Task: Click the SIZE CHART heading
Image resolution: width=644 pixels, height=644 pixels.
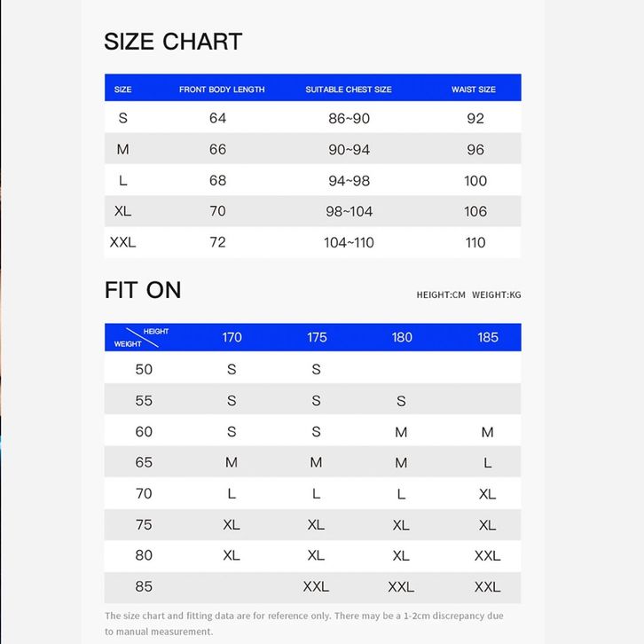Action: click(x=173, y=42)
